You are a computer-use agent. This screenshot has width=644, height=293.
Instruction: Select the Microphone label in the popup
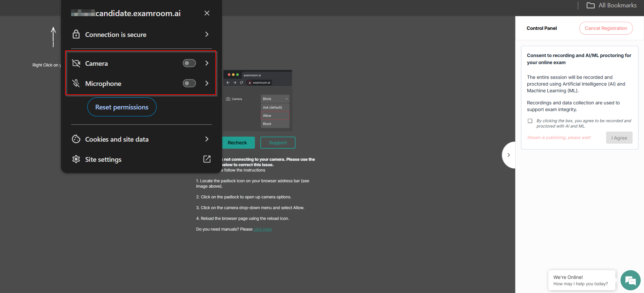[x=103, y=84]
